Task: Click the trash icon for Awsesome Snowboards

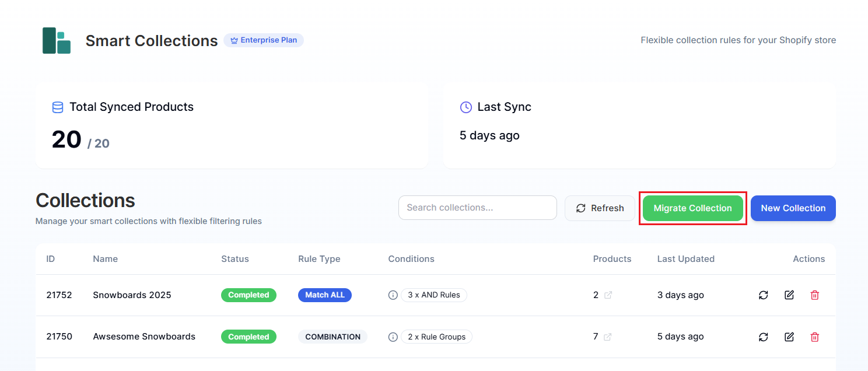Action: [x=815, y=337]
